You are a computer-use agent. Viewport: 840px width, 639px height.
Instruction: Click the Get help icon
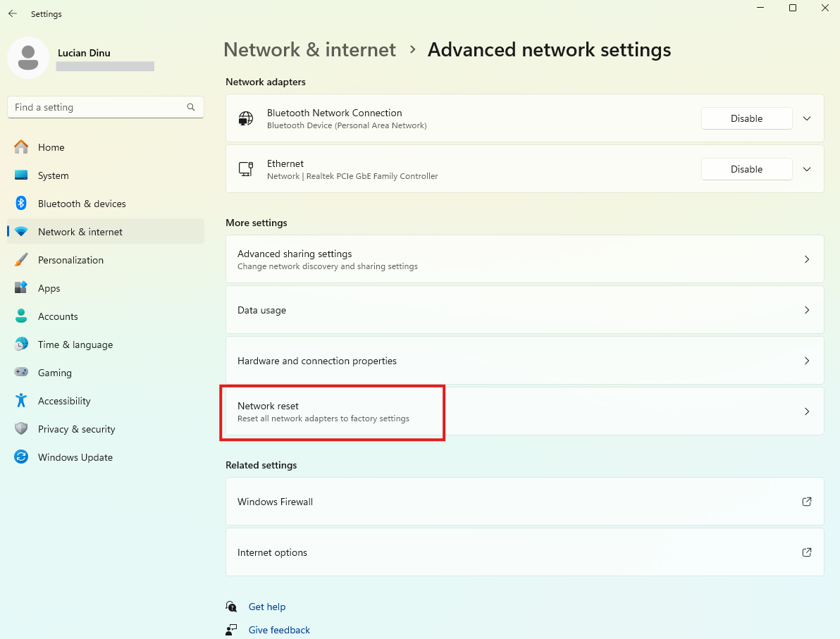point(231,607)
